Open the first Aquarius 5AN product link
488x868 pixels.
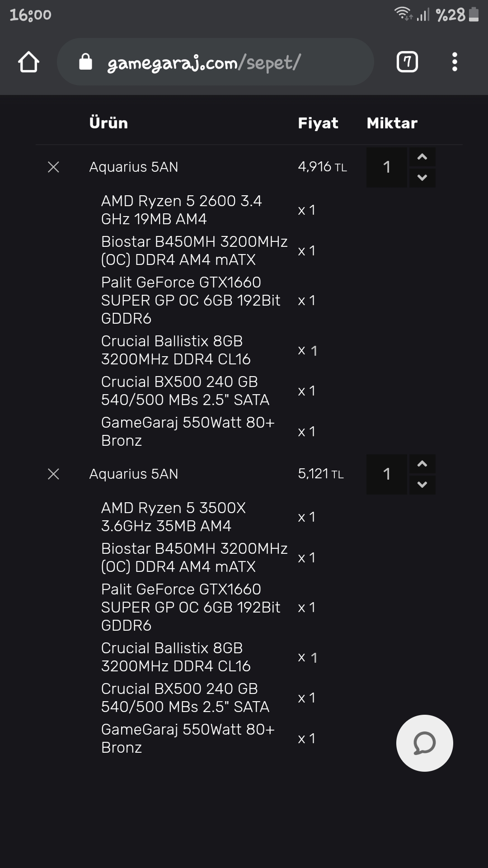click(x=134, y=167)
